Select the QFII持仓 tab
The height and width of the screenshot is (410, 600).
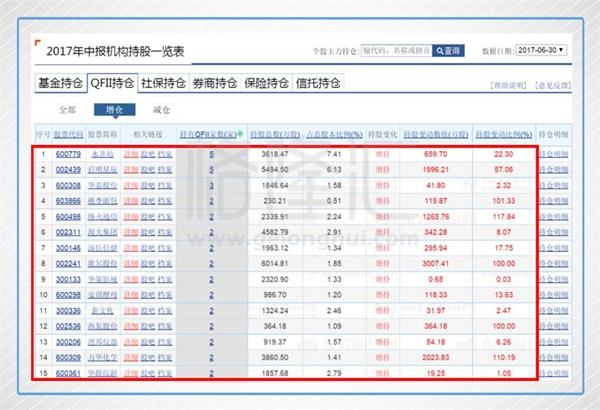[x=112, y=83]
